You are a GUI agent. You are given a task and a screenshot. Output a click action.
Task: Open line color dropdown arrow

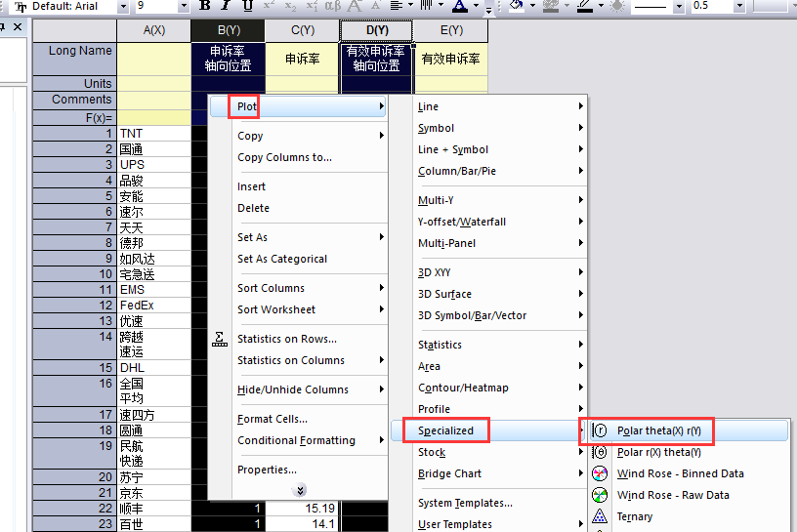(x=602, y=6)
